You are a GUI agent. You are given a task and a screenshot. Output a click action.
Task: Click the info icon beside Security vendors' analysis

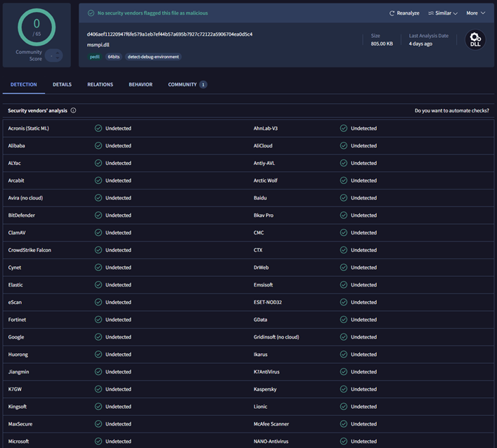click(x=73, y=110)
